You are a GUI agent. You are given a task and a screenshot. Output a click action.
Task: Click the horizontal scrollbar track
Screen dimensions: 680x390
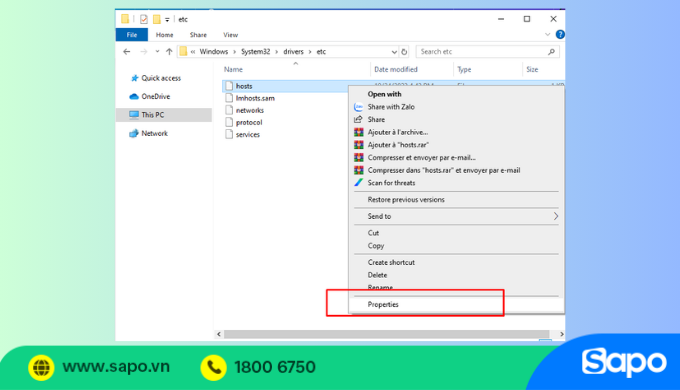[386, 334]
